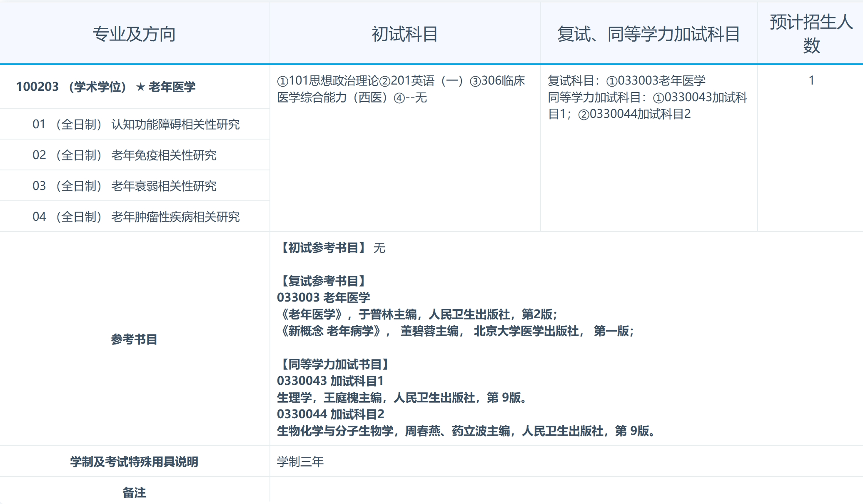Click the 参考书目 row label
Screen dimensions: 863x504
(134, 339)
